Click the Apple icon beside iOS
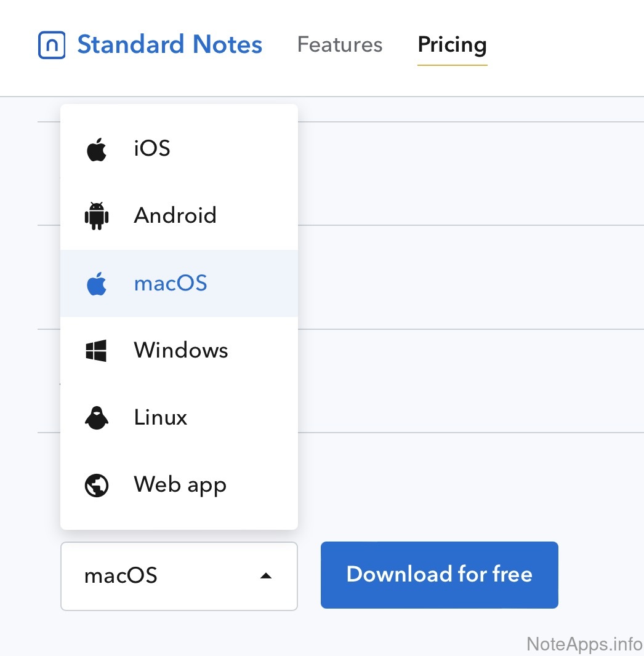644x656 pixels. tap(96, 149)
